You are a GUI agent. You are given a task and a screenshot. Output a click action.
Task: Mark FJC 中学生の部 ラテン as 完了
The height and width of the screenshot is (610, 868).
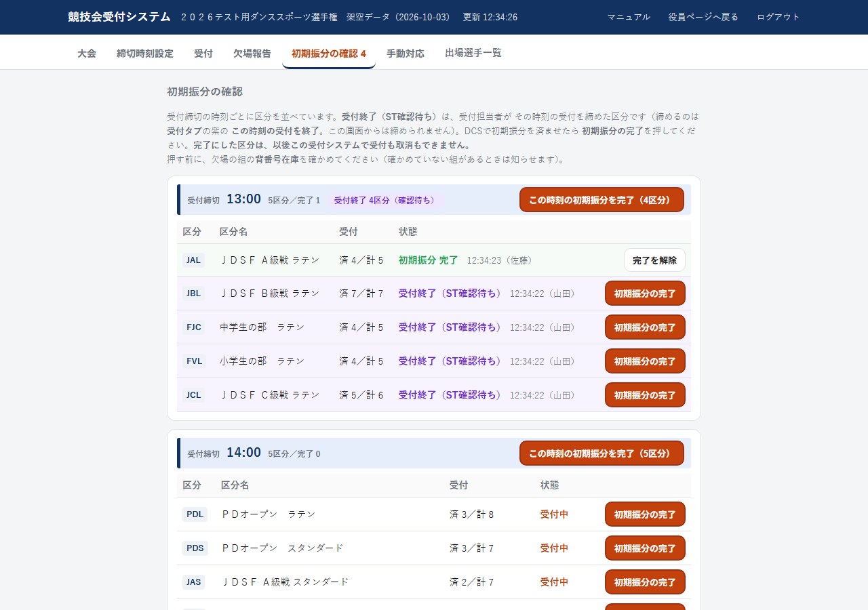645,327
